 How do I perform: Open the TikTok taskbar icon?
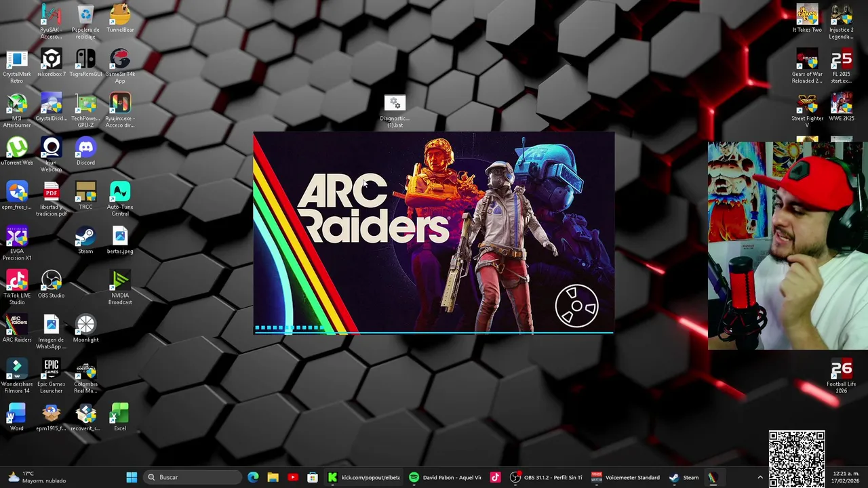tap(495, 477)
